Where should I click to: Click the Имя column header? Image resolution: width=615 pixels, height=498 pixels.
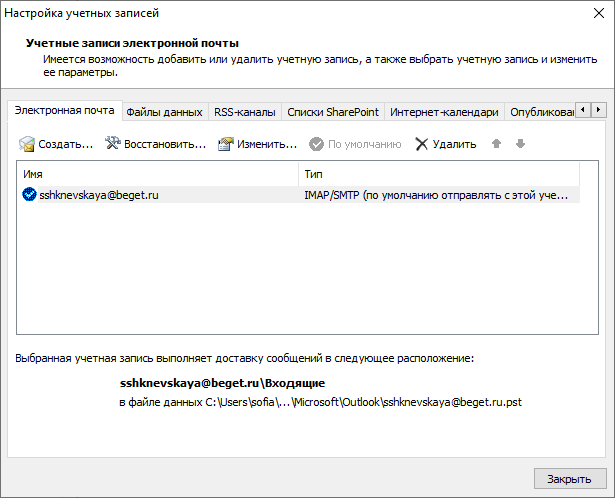click(157, 174)
